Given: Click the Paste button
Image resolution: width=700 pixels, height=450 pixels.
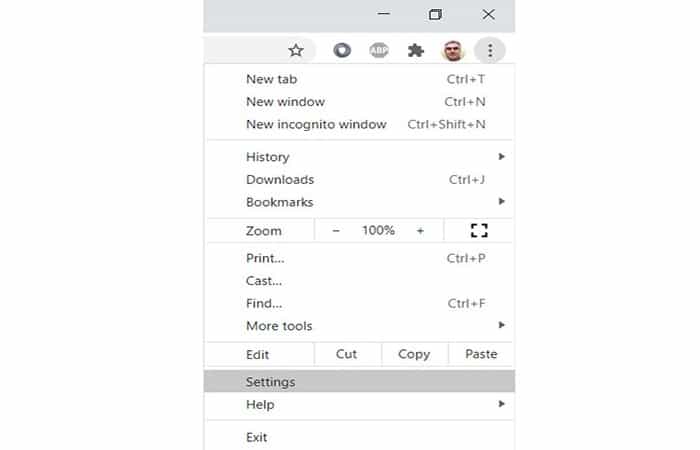Looking at the screenshot, I should pyautogui.click(x=481, y=354).
